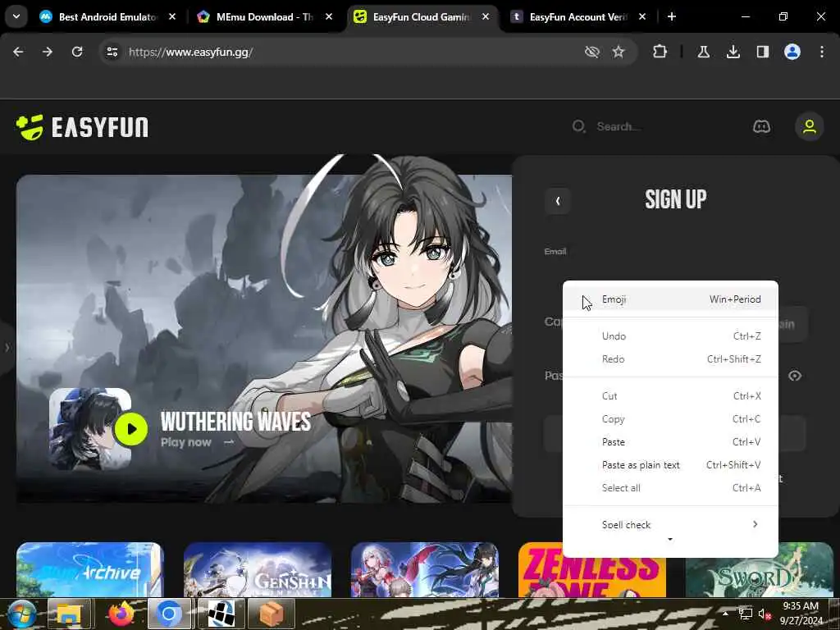Click context menu scroll-down arrow

coord(670,540)
